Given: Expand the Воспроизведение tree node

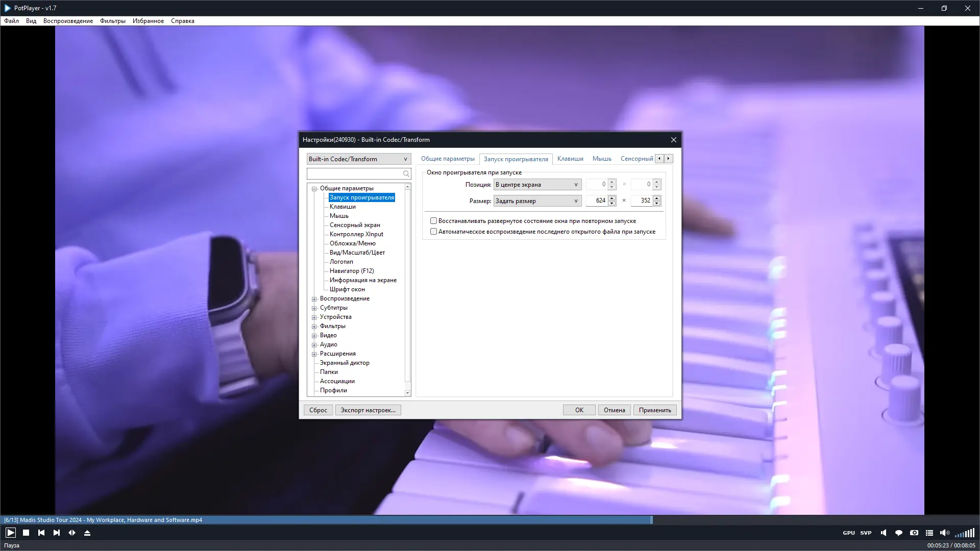Looking at the screenshot, I should pos(314,299).
